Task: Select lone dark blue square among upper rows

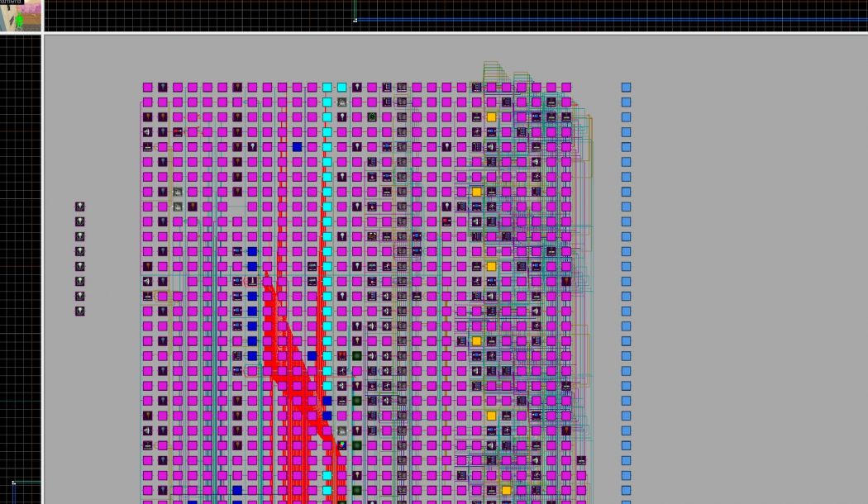Action: point(298,146)
